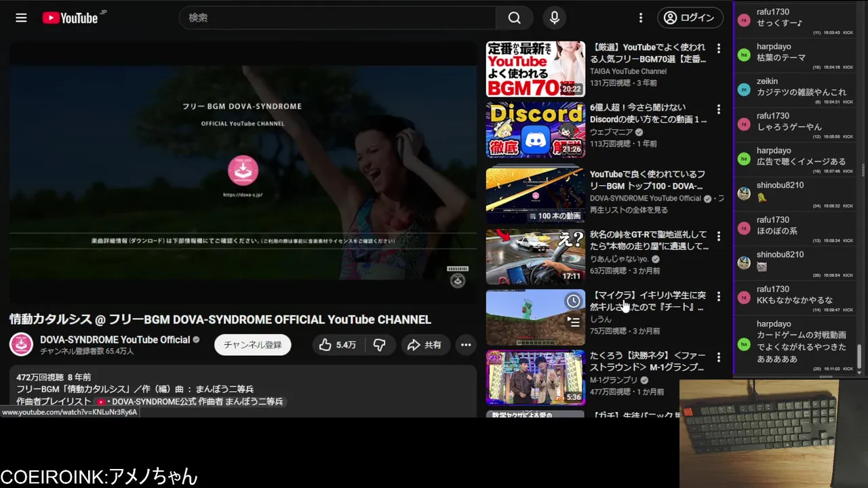
Task: Click shinobu8210's avatar beside the parrot emoji
Action: pyautogui.click(x=744, y=194)
